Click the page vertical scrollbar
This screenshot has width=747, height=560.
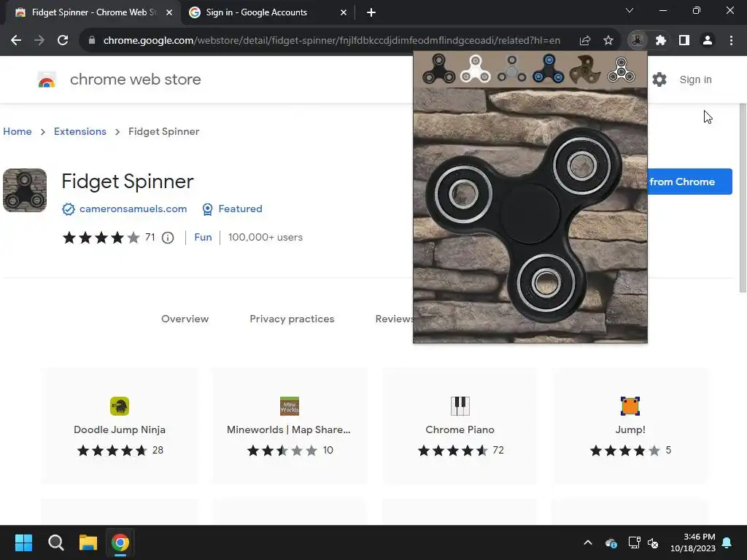point(743,198)
